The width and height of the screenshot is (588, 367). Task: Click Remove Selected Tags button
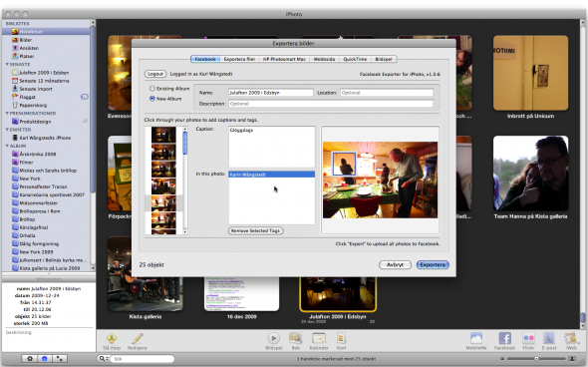[256, 230]
